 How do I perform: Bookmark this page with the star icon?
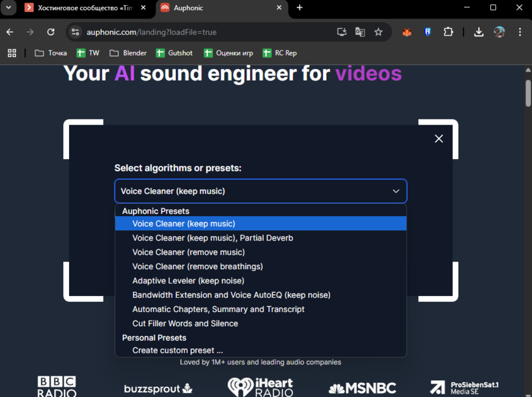(379, 32)
